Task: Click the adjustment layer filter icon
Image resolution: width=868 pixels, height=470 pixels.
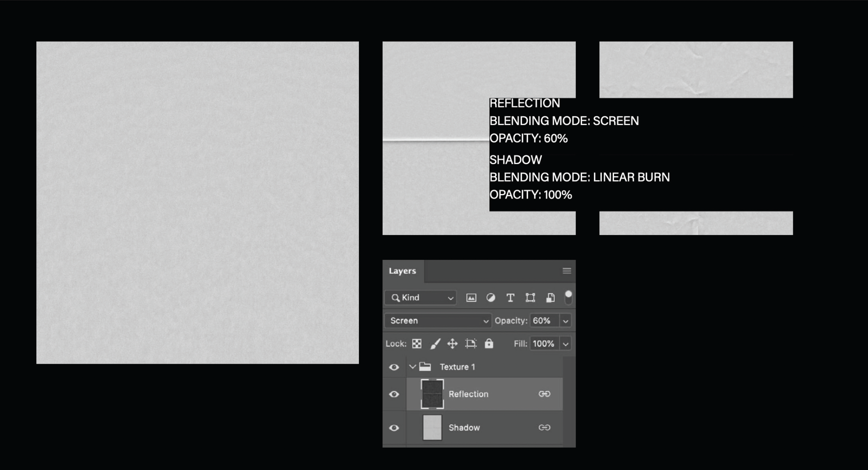Action: (491, 298)
